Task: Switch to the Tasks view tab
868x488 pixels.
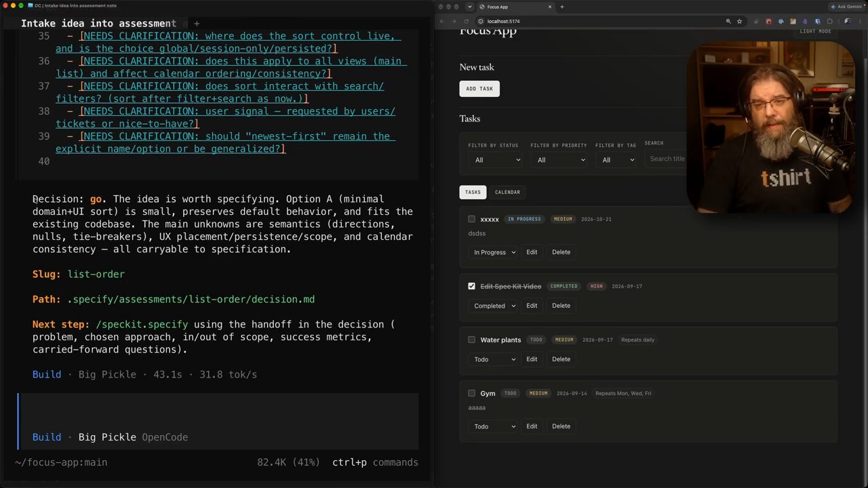Action: coord(473,192)
